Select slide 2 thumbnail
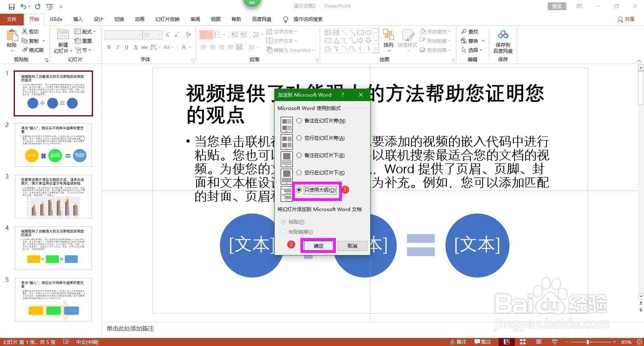This screenshot has width=644, height=346. (x=53, y=145)
